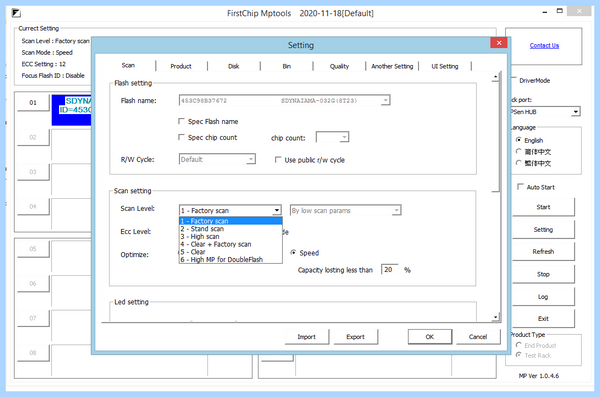This screenshot has height=397, width=600.
Task: Select the UI Setting tab
Action: [445, 66]
